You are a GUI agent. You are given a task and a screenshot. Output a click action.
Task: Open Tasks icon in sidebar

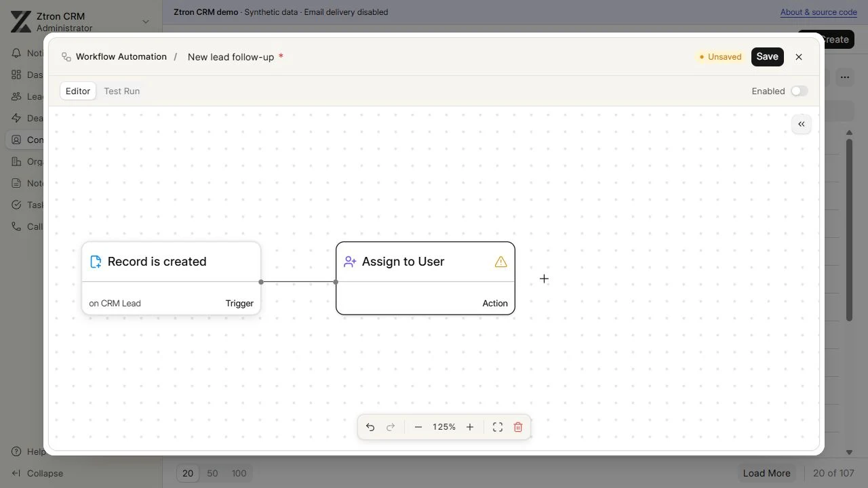[16, 205]
